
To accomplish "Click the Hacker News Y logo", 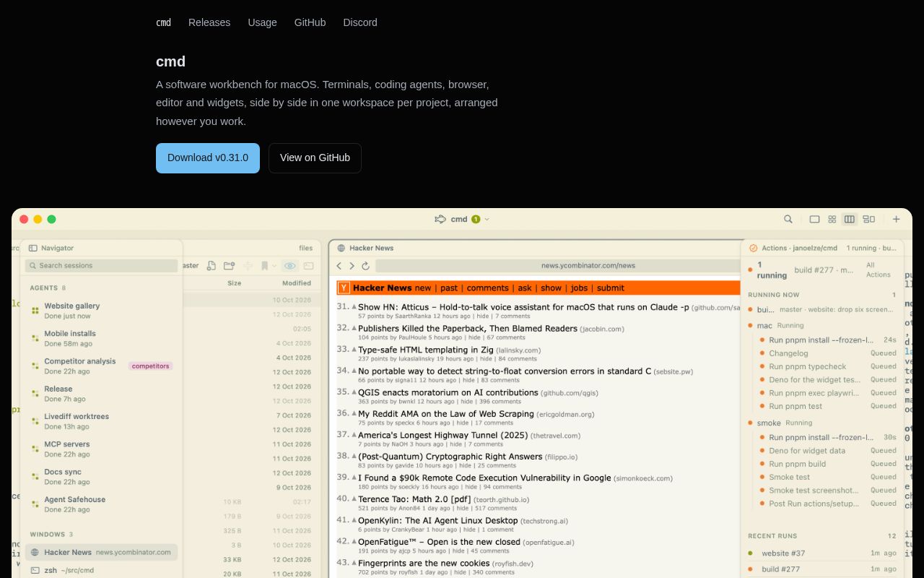I will coord(344,288).
